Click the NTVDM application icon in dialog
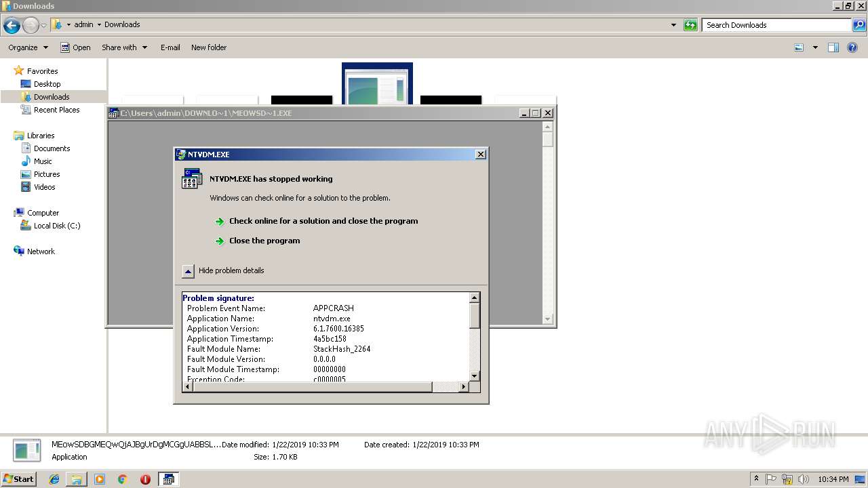The height and width of the screenshot is (488, 868). coord(192,179)
